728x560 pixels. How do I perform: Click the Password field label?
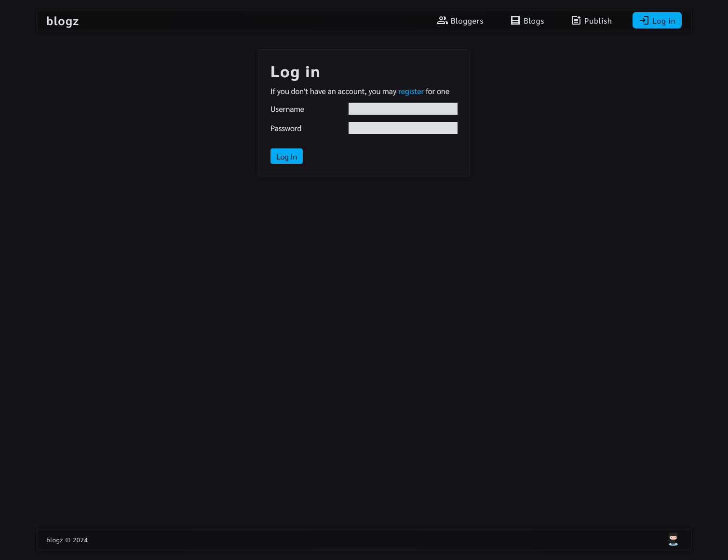tap(286, 129)
